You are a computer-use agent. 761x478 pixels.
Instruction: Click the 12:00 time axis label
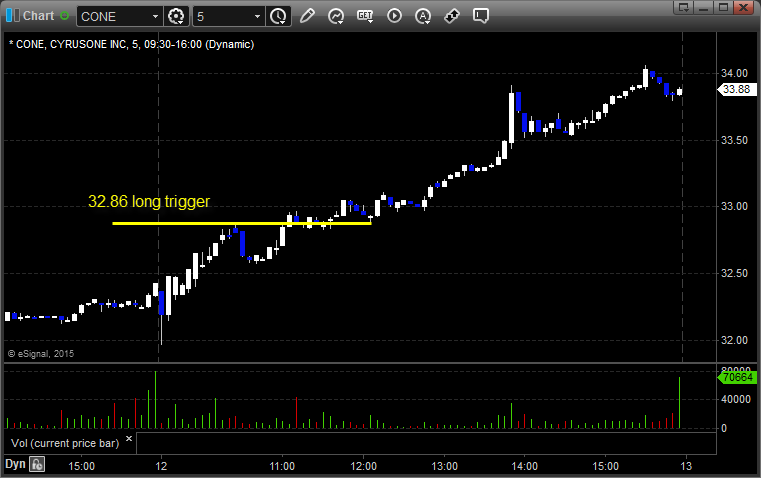click(364, 466)
